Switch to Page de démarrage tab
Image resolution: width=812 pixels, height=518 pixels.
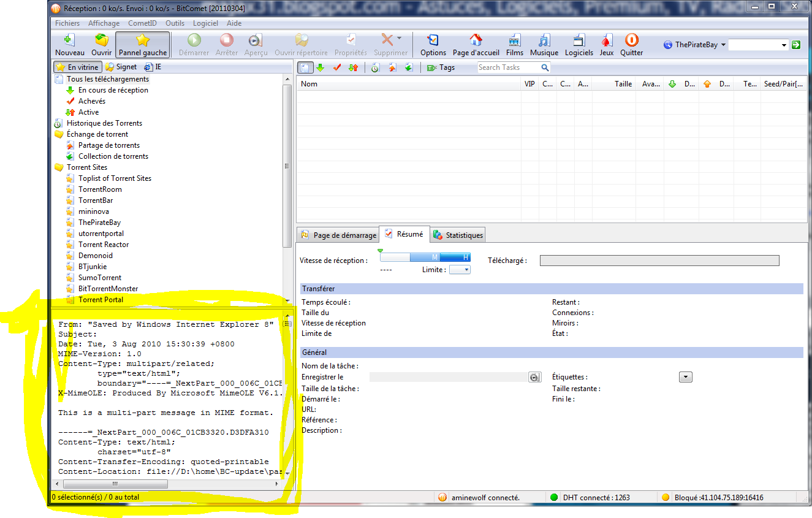tap(338, 235)
